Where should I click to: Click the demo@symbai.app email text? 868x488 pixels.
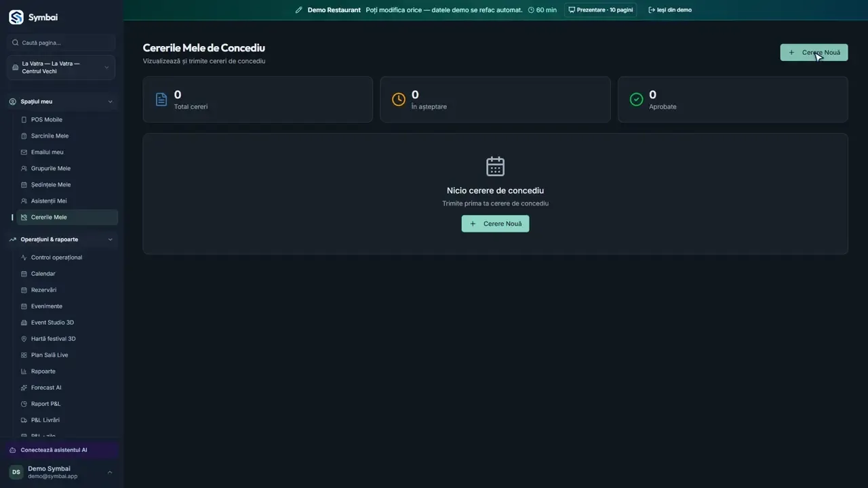point(52,476)
